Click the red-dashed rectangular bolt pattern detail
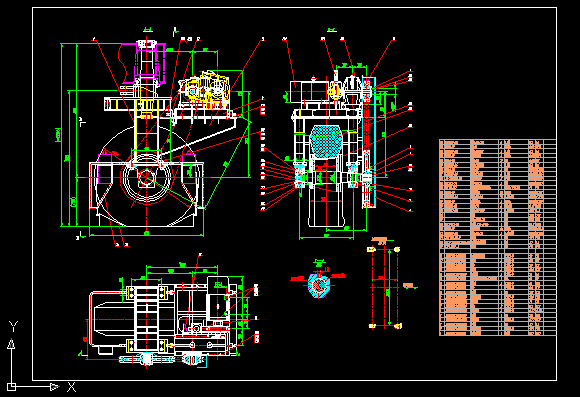 pyautogui.click(x=385, y=287)
